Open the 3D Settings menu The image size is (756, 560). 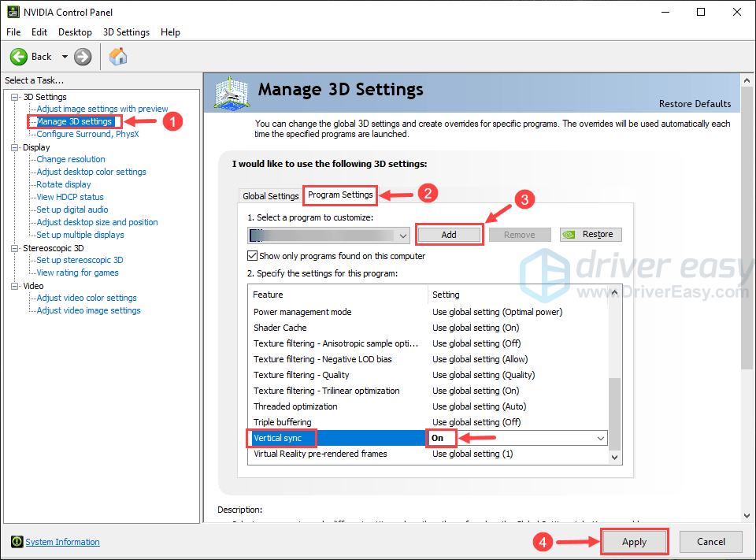(126, 32)
